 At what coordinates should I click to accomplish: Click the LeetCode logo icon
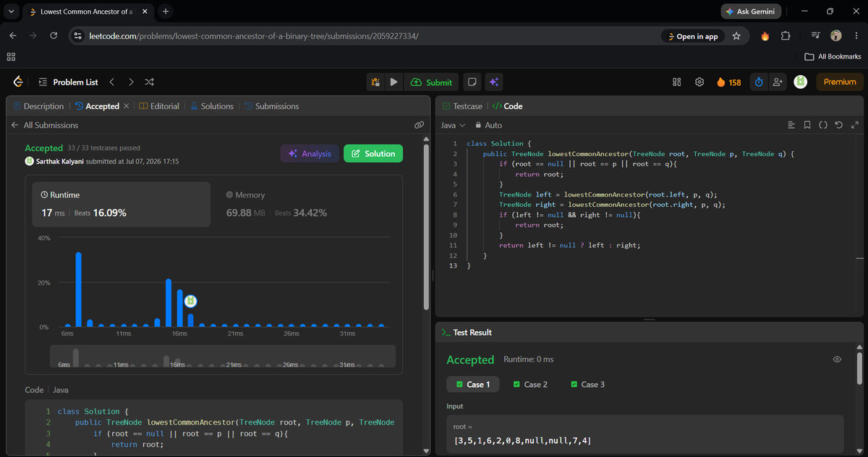coord(18,82)
